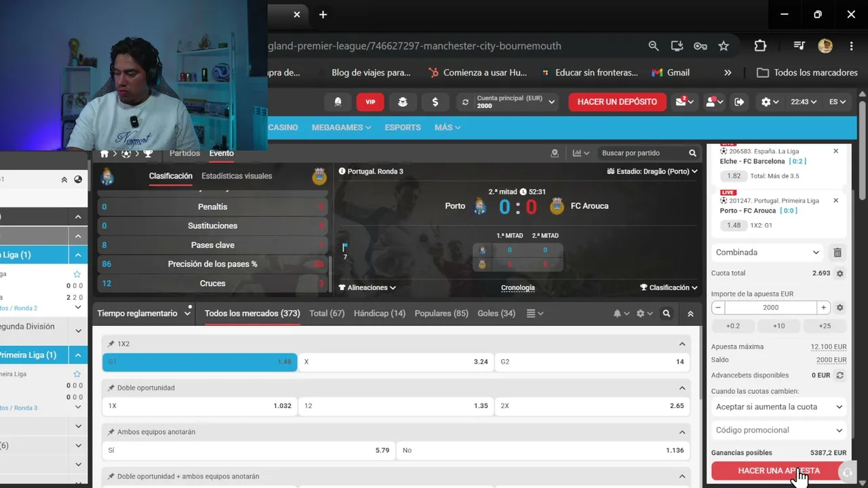
Task: Open the Cuenta principal account dropdown
Action: 516,102
